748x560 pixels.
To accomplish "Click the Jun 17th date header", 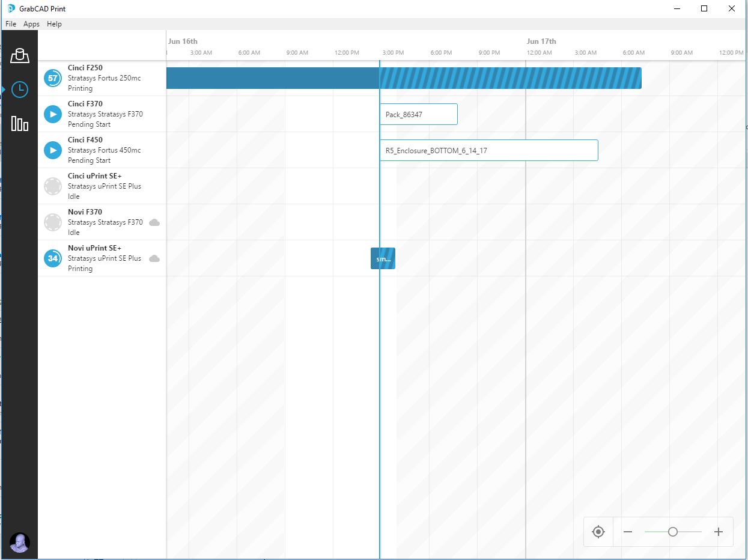I will [541, 41].
